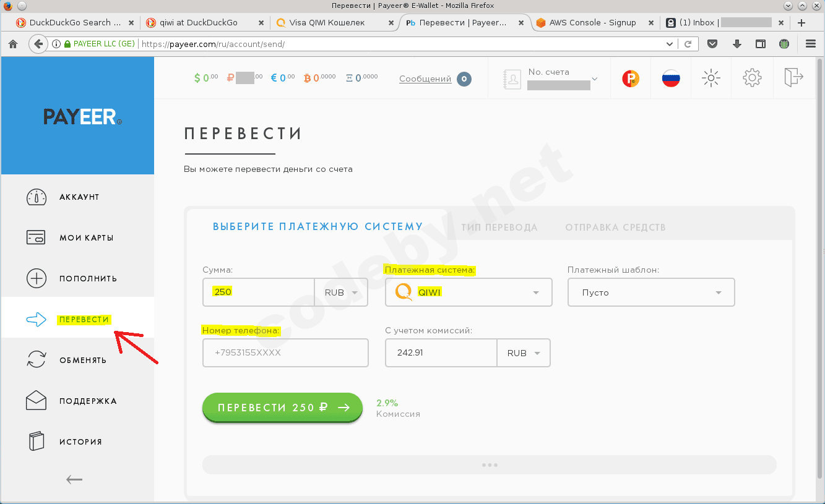Switch to AWS Console Signup tab

pyautogui.click(x=594, y=23)
